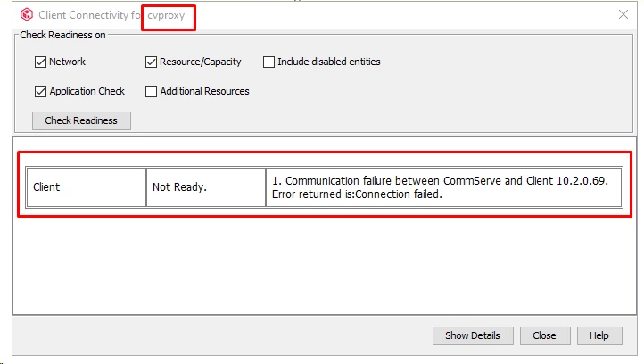Disable the Application Check checkbox
644x364 pixels.
[40, 91]
